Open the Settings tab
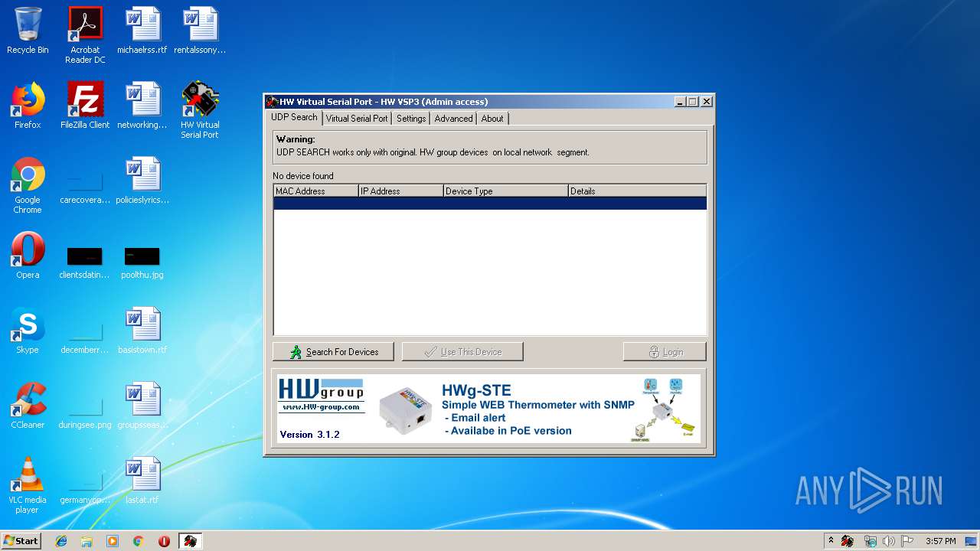Viewport: 980px width, 551px height. tap(411, 119)
